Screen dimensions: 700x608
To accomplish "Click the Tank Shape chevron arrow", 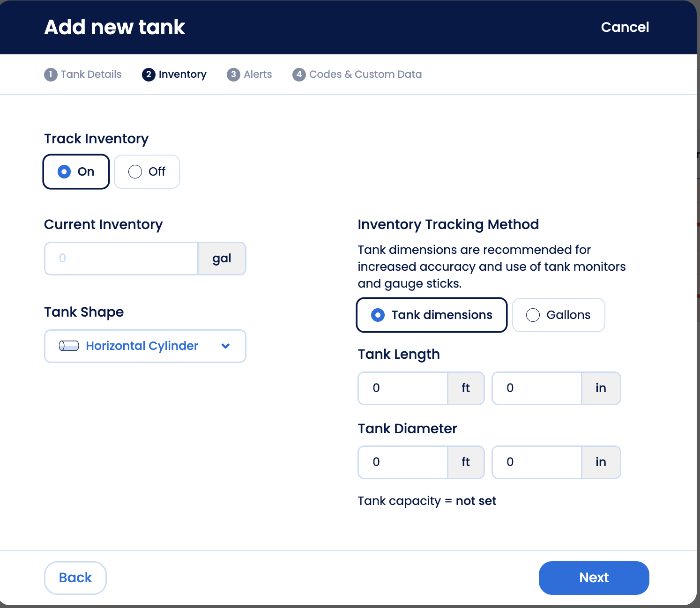I will (226, 346).
